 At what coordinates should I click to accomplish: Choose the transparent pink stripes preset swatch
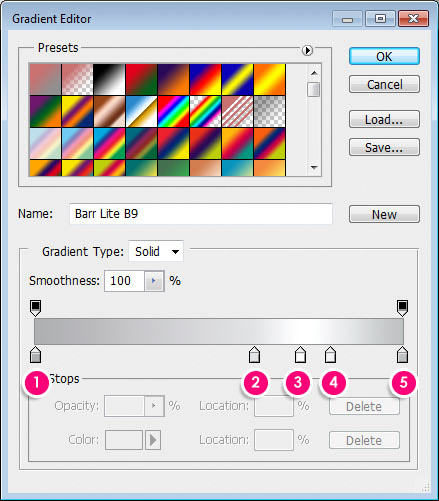point(237,111)
